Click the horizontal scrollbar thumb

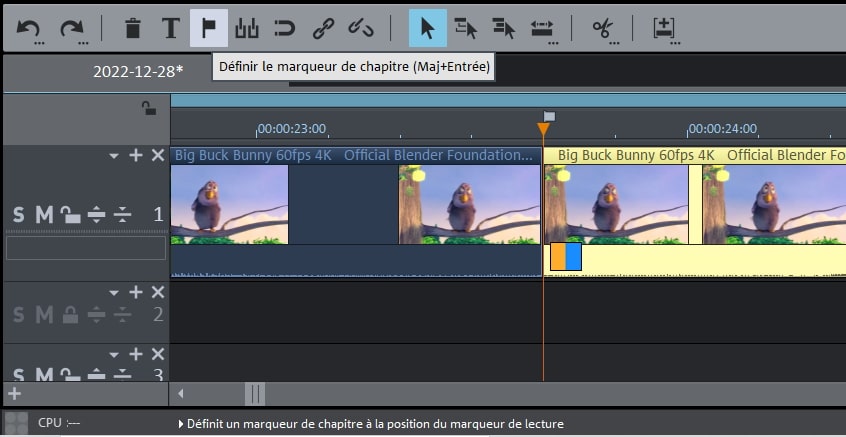click(255, 394)
